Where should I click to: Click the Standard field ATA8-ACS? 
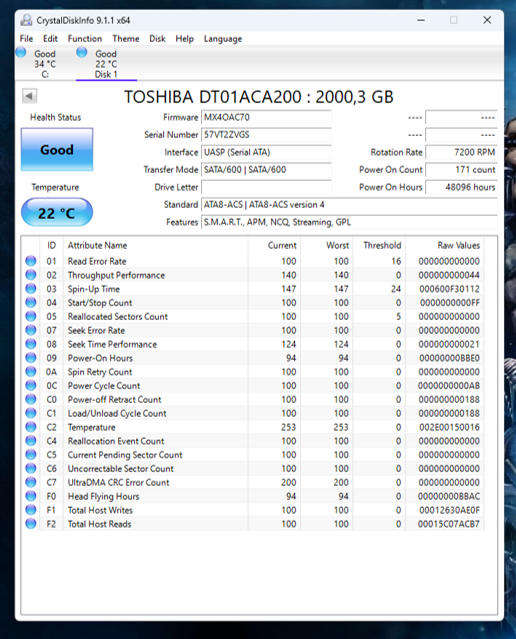[349, 205]
